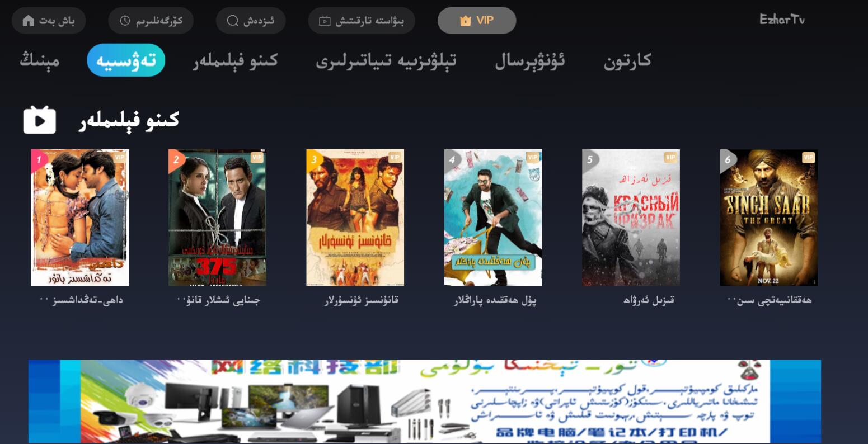Viewport: 868px width, 444px height.
Task: Click the computer shop advertisement banner
Action: click(x=425, y=402)
